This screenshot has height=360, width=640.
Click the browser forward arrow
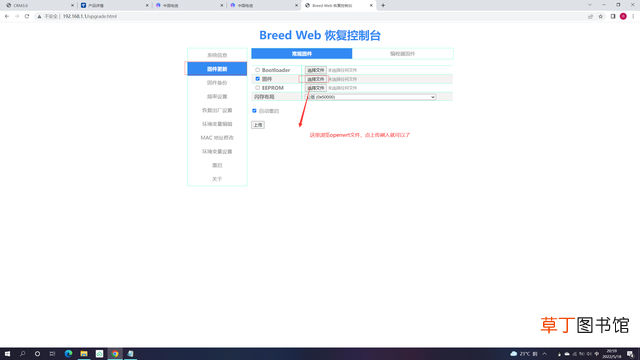point(17,16)
